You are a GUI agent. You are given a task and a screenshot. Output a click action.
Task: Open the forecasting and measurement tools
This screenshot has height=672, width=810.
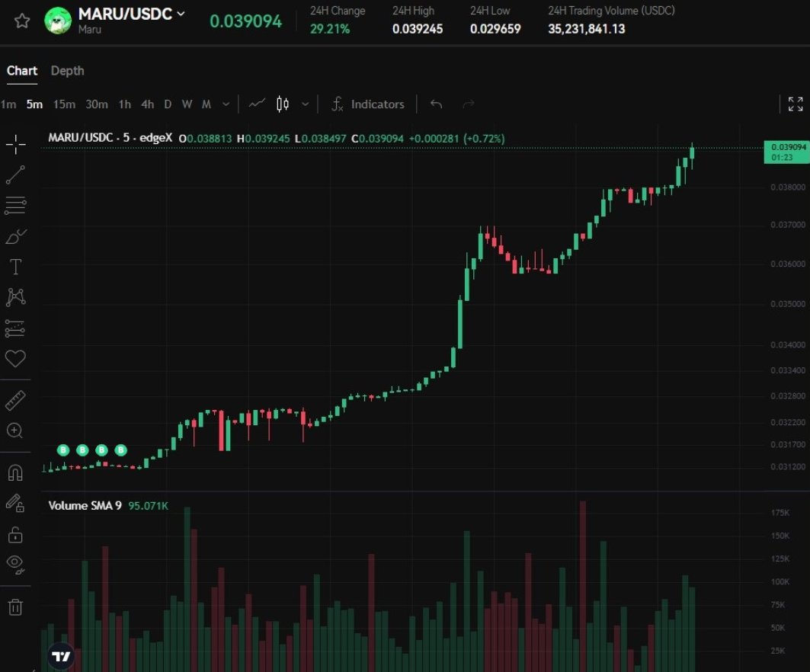15,328
